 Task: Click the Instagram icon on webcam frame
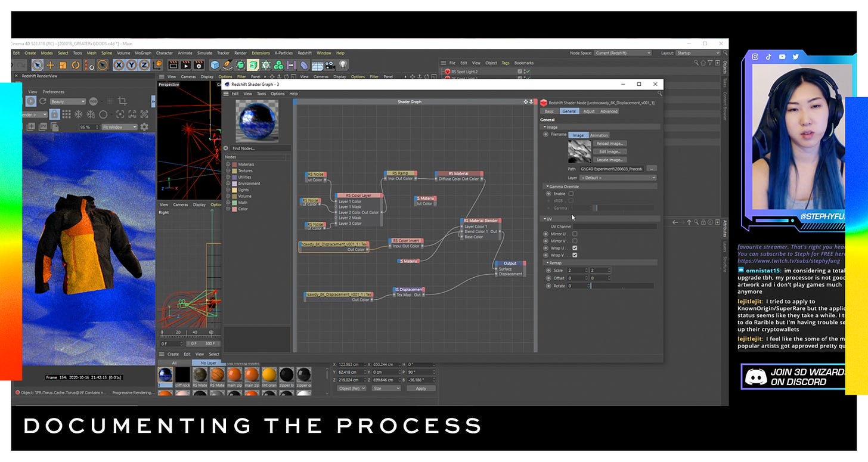tap(755, 57)
